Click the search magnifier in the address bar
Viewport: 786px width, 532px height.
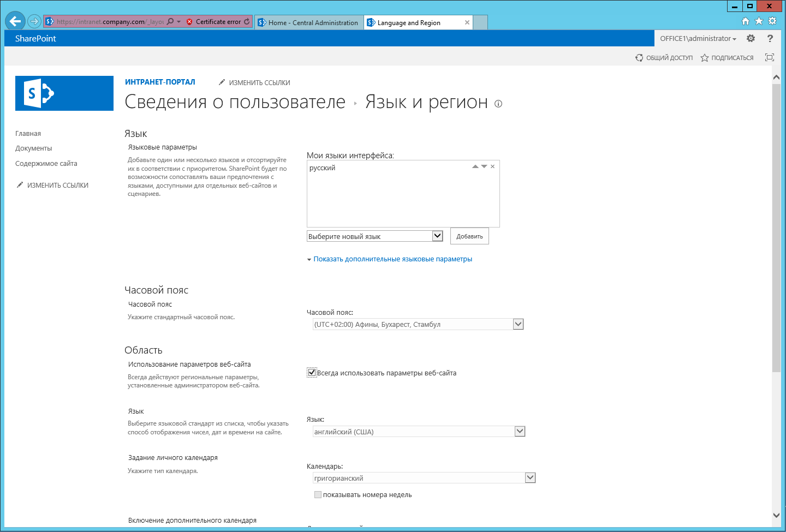coord(170,22)
